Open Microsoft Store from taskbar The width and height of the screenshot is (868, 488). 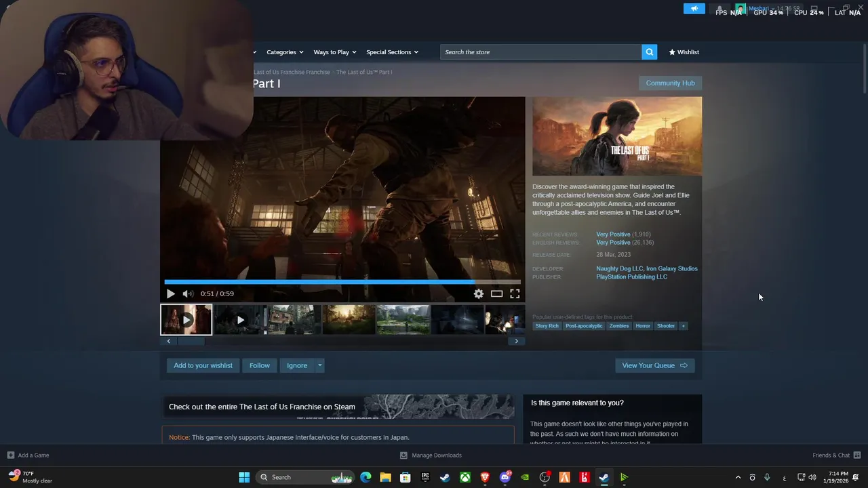click(405, 477)
